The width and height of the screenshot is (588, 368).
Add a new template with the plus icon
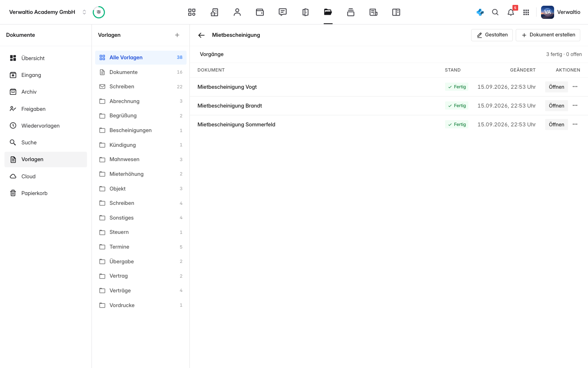[177, 35]
